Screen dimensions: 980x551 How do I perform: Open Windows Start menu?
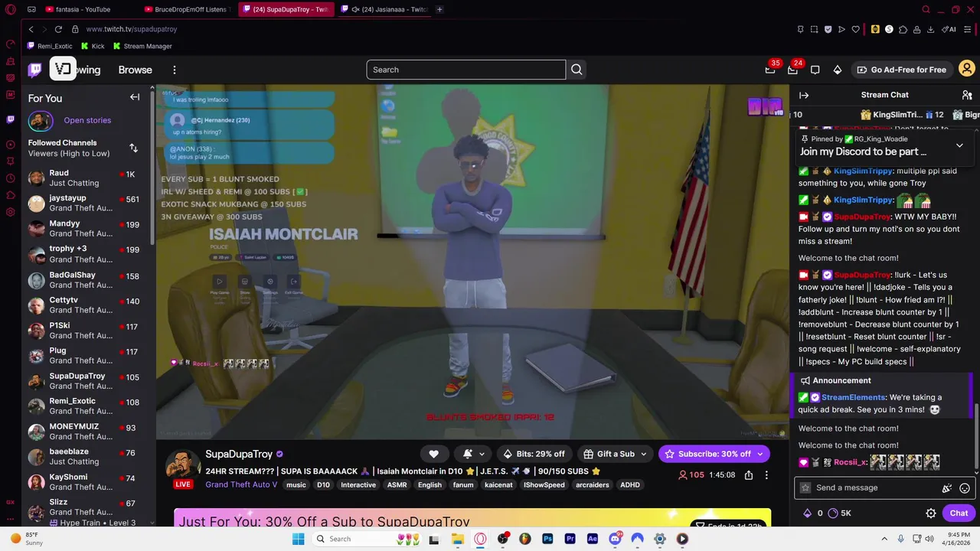(x=298, y=539)
